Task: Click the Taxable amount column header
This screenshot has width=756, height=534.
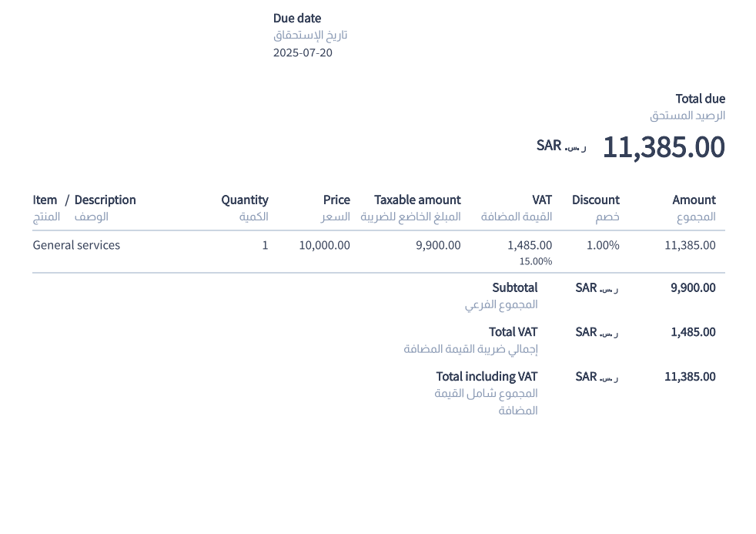Action: [x=417, y=200]
